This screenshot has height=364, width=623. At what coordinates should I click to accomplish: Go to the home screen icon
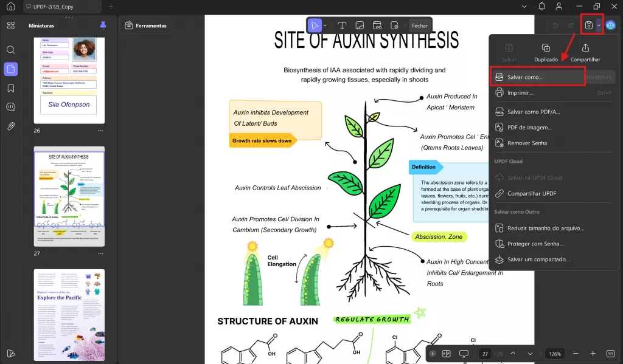click(11, 6)
